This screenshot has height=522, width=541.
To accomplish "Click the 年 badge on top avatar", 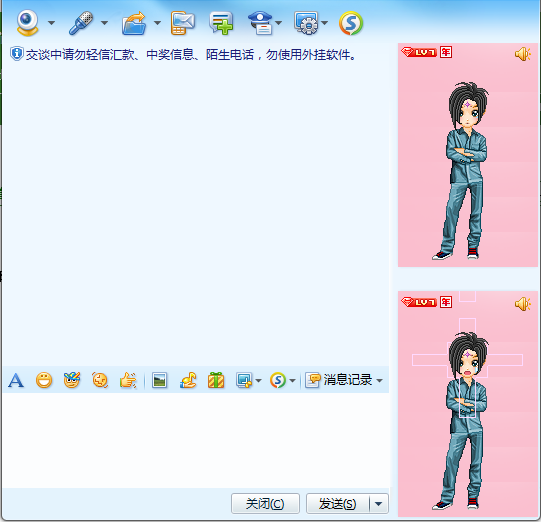I will point(446,52).
